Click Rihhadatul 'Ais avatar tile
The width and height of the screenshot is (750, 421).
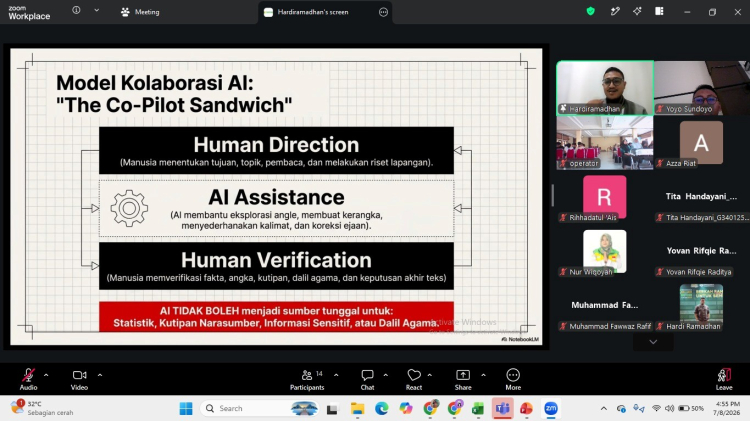click(x=605, y=197)
